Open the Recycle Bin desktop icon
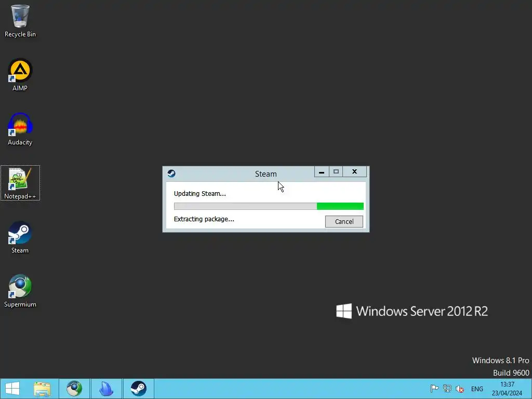The width and height of the screenshot is (532, 399). [20, 21]
